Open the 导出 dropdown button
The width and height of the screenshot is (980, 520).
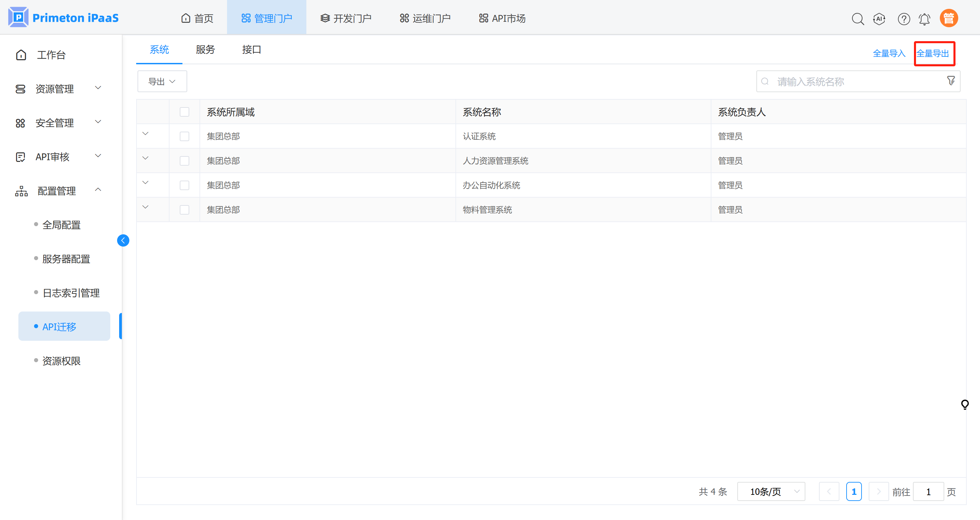coord(162,81)
